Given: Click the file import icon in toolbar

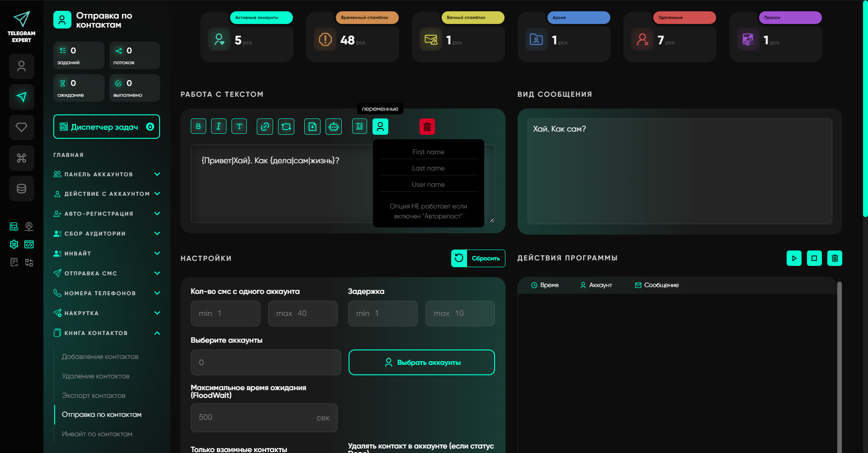Looking at the screenshot, I should click(312, 127).
